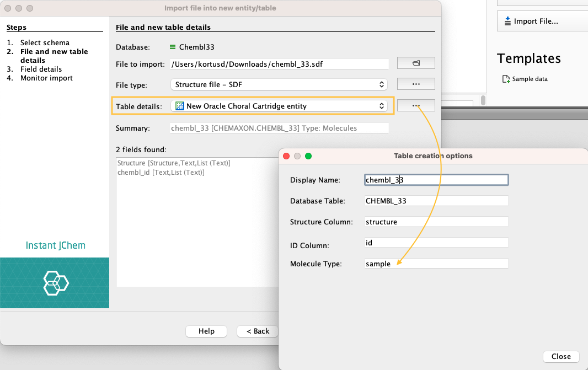Image resolution: width=588 pixels, height=370 pixels.
Task: Click the Help button
Action: (x=206, y=331)
